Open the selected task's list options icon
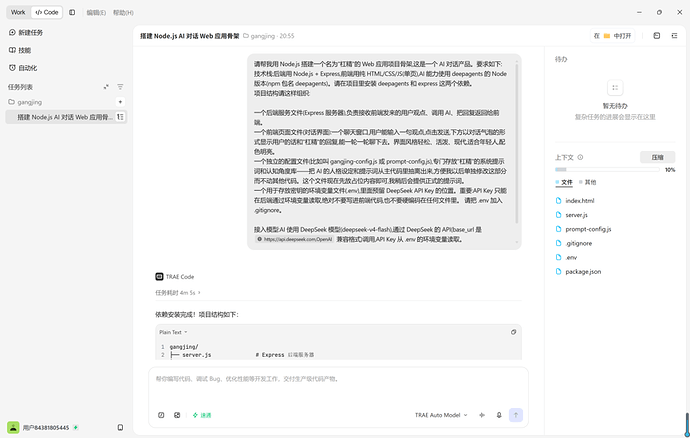The width and height of the screenshot is (690, 438). pyautogui.click(x=120, y=117)
